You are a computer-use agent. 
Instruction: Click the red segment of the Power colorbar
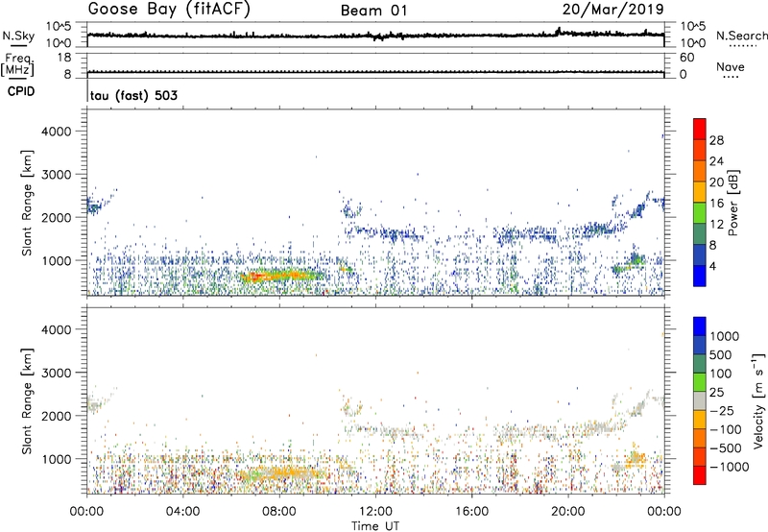tap(700, 129)
